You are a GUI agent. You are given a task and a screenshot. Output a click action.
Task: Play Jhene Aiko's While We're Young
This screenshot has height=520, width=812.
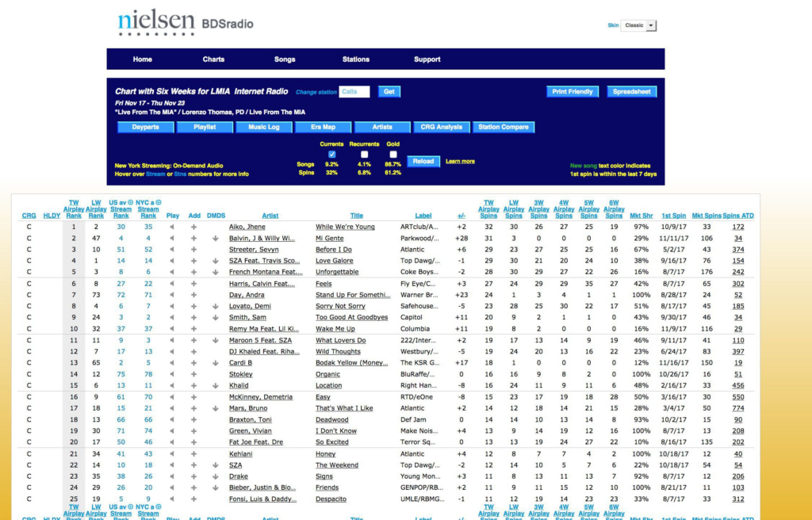pyautogui.click(x=172, y=227)
